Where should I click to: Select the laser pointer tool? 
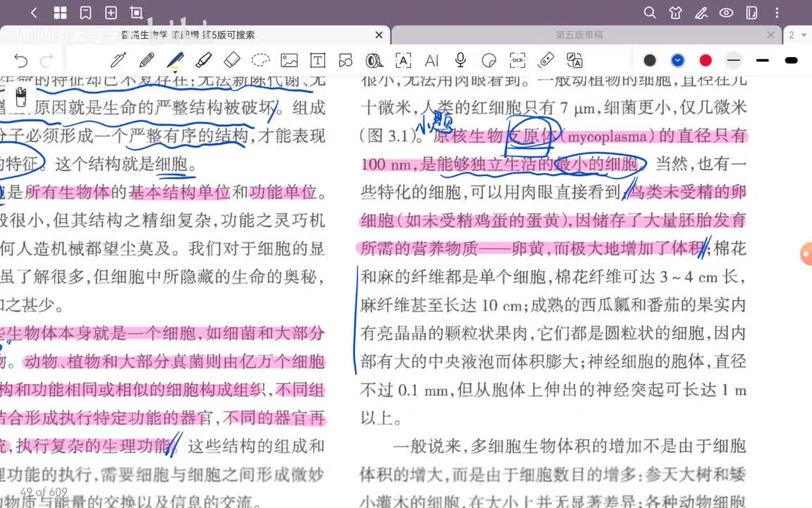click(x=546, y=61)
